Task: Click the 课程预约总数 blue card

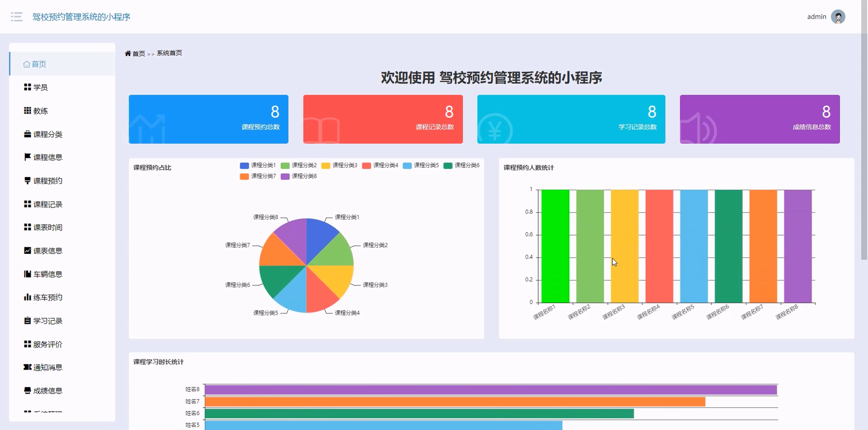Action: (208, 119)
